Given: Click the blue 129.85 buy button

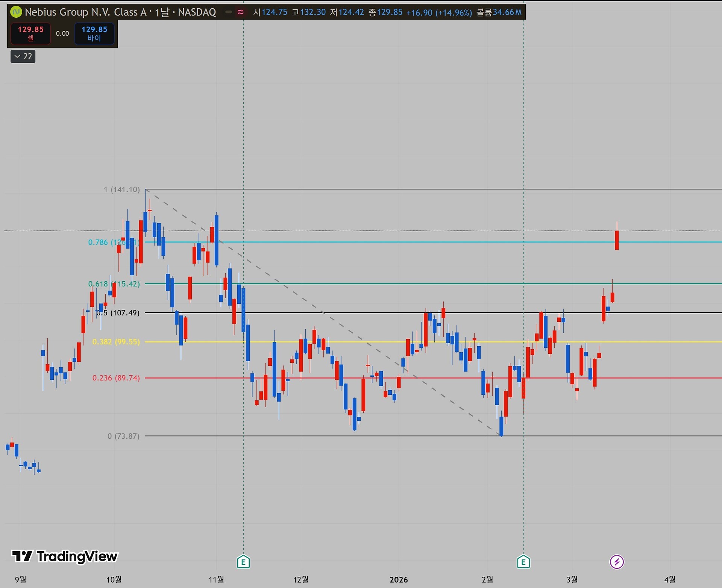Looking at the screenshot, I should 94,33.
